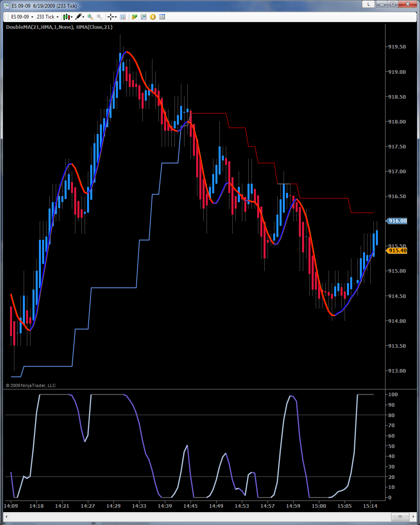Click the 20 oscillator scale label
Screen dimensions: 420x525
391,477
